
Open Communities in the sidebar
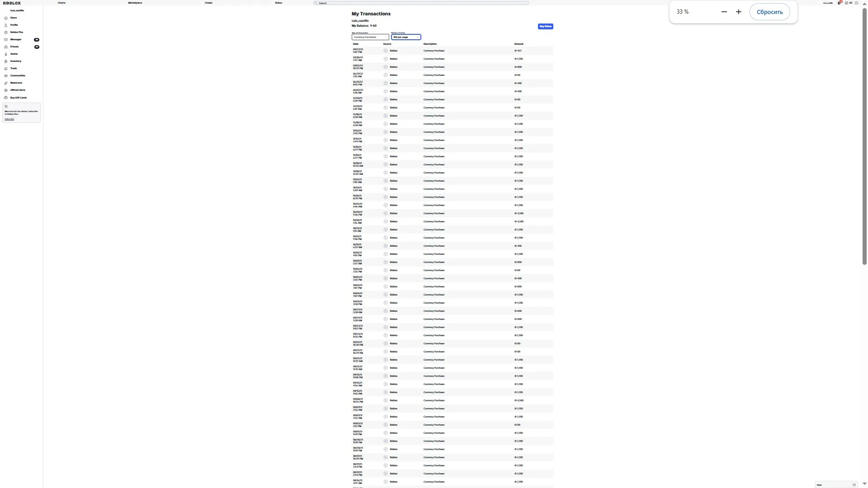coord(18,75)
